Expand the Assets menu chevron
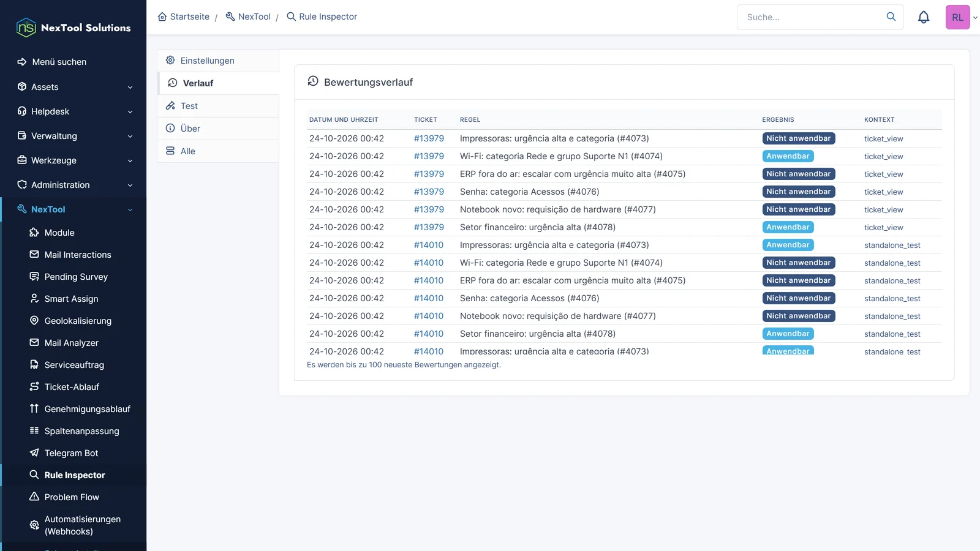 pyautogui.click(x=130, y=88)
